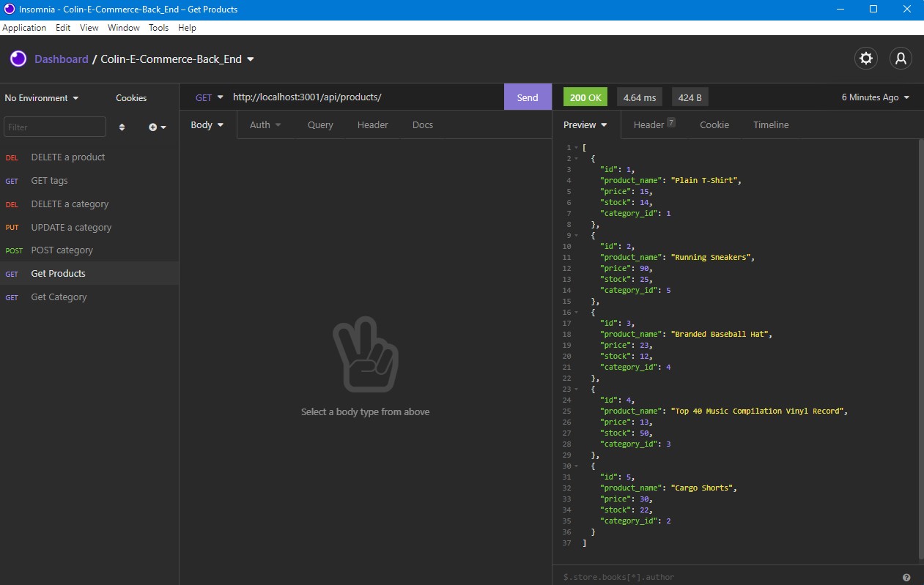Image resolution: width=924 pixels, height=585 pixels.
Task: Click the 200 OK status badge
Action: [585, 97]
